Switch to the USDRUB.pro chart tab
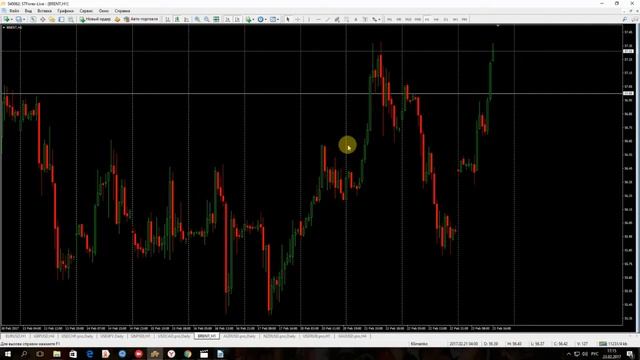The height and width of the screenshot is (360, 640). pyautogui.click(x=316, y=336)
